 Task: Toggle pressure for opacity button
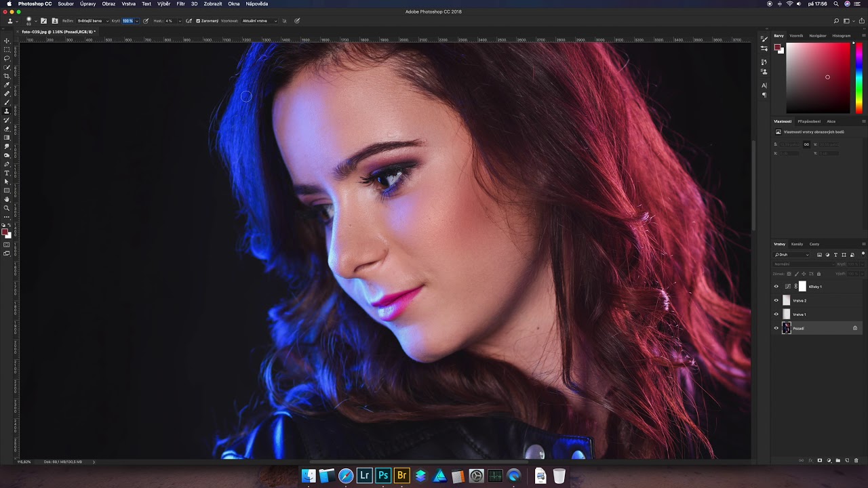tap(146, 21)
